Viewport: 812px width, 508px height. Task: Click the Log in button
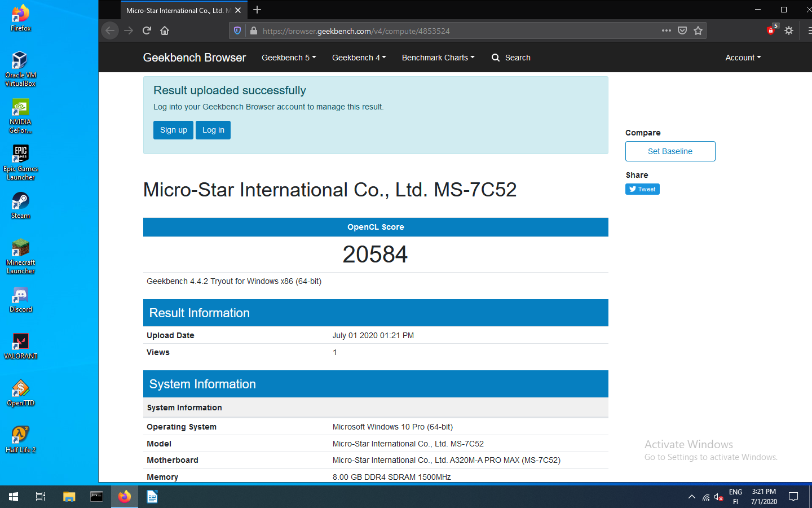tap(213, 130)
